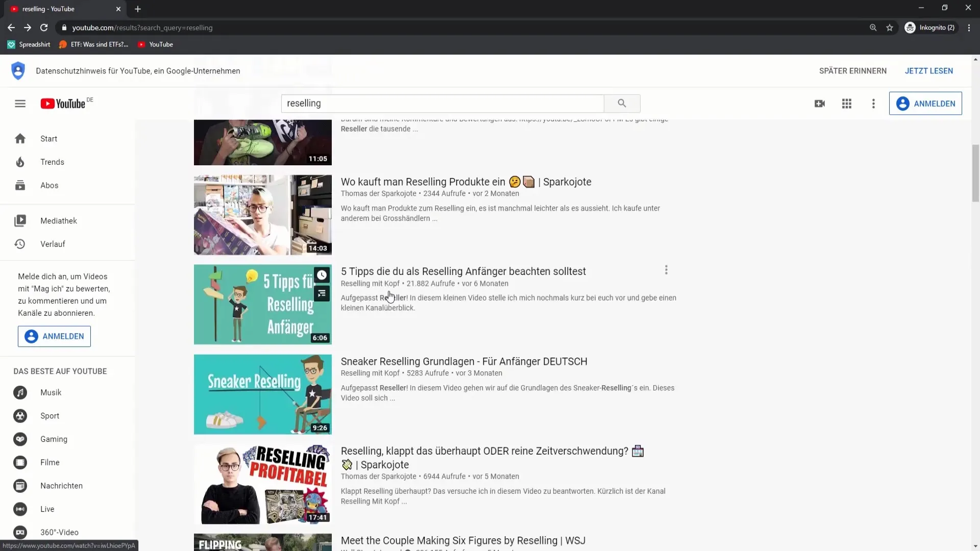
Task: Click the Mediathek library icon
Action: click(x=20, y=221)
